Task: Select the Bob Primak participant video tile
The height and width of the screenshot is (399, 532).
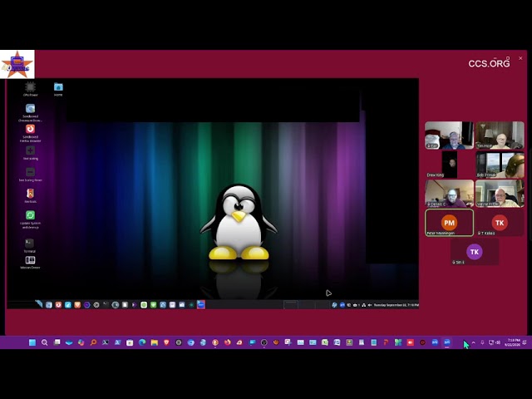Action: coord(500,165)
